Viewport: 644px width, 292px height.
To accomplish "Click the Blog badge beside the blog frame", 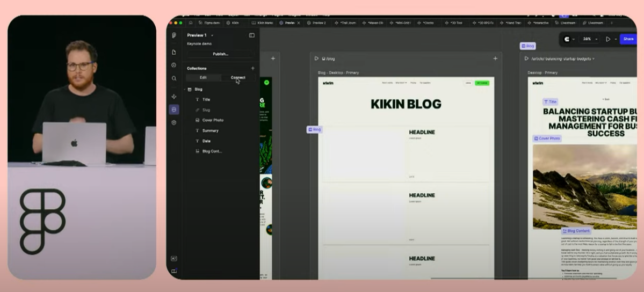I will click(x=314, y=129).
